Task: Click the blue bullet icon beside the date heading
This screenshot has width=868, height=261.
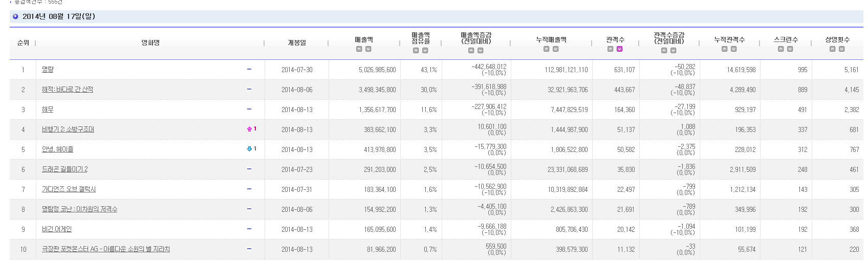Action: click(15, 16)
